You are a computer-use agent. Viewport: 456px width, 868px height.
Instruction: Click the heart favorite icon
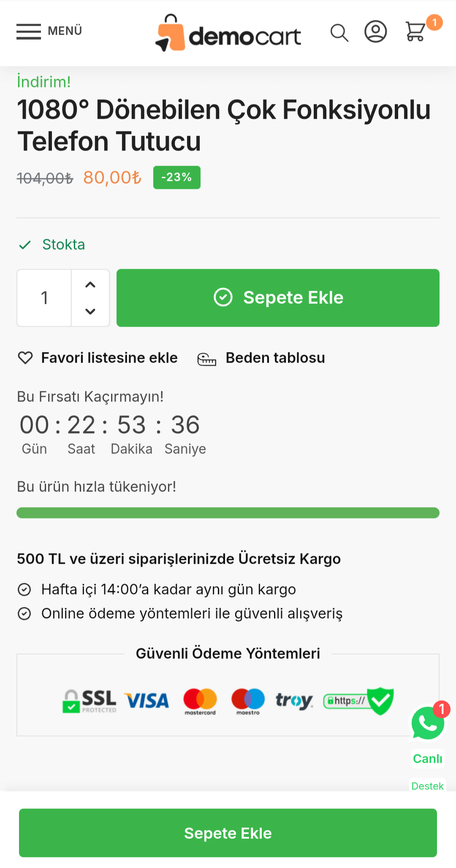coord(25,358)
